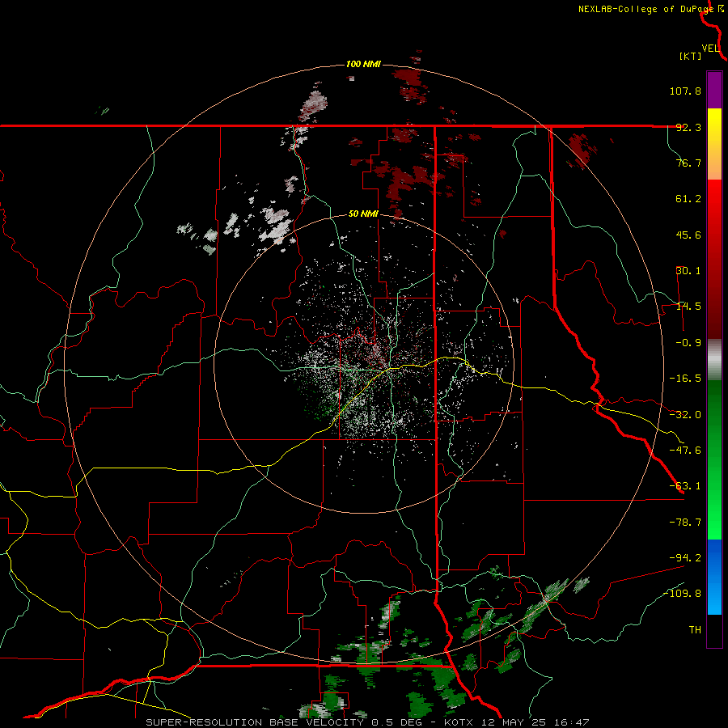Click the Super-Resolution Base Velocity caption

click(x=367, y=722)
